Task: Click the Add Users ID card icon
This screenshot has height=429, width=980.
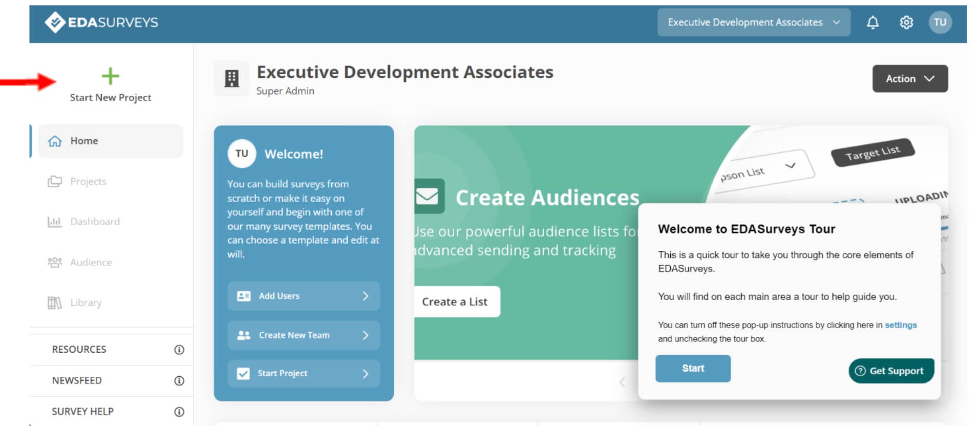Action: [244, 296]
